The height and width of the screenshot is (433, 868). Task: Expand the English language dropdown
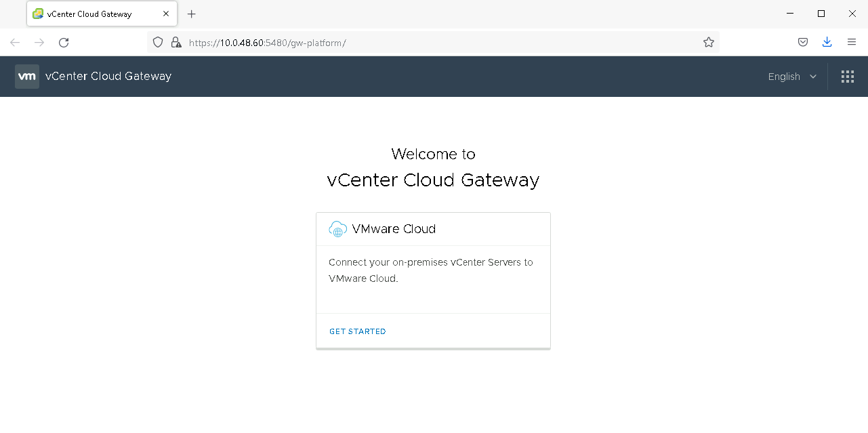tap(792, 77)
